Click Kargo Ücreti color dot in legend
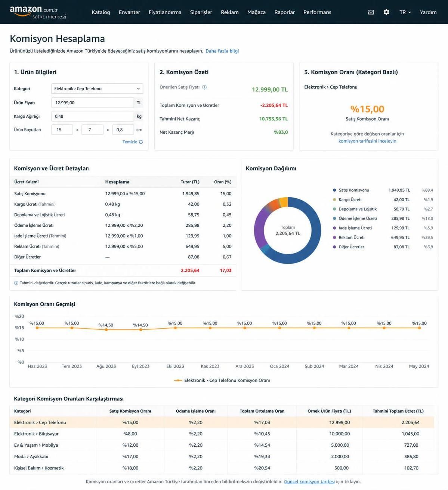Viewport: 448px width, 490px height. 334,200
